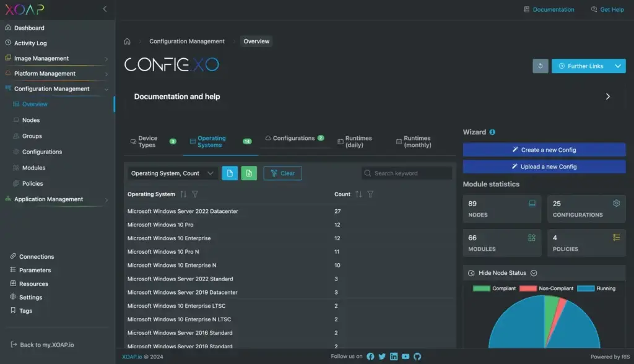Open the GitHub footer icon

pyautogui.click(x=417, y=357)
